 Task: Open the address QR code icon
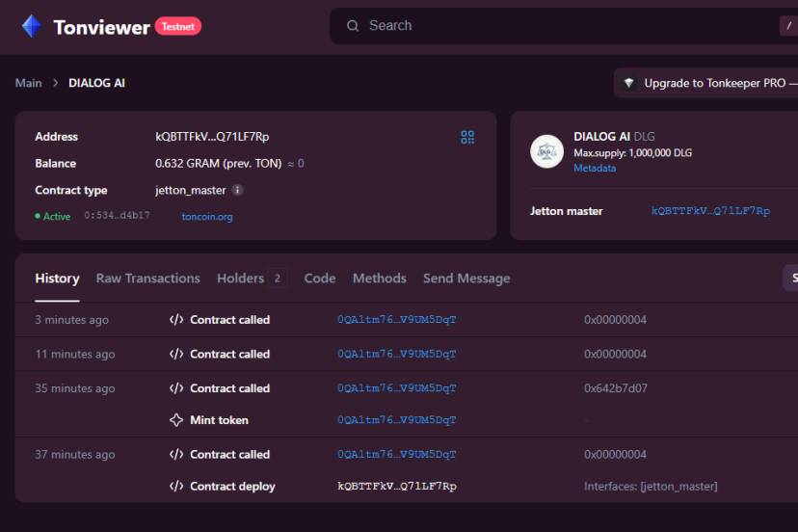pos(467,137)
